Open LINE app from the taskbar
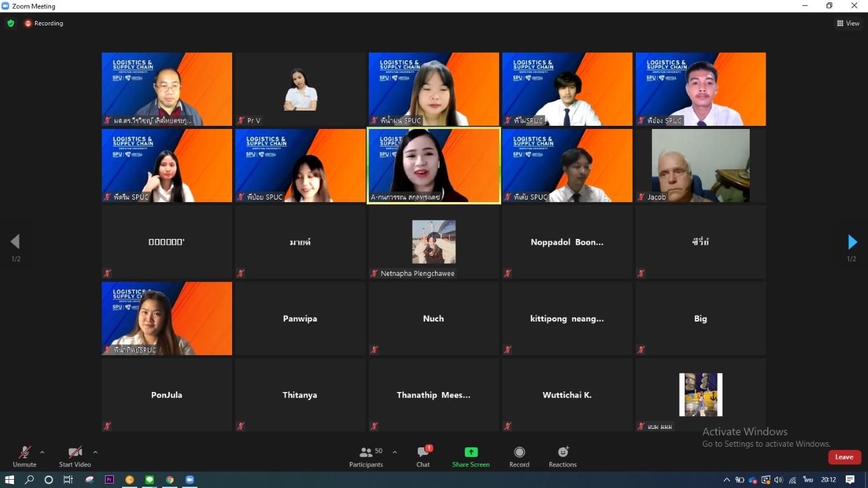The image size is (868, 488). 149,480
